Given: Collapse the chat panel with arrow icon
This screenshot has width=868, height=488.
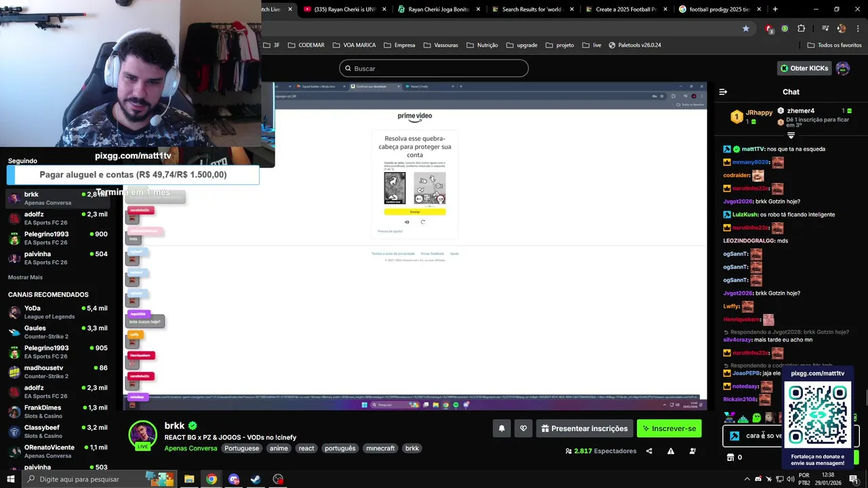Looking at the screenshot, I should (x=723, y=91).
